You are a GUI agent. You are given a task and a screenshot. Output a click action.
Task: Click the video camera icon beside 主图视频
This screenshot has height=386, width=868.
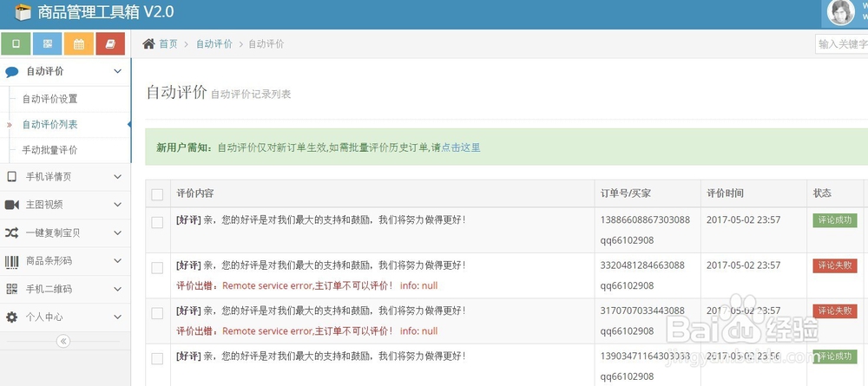tap(11, 206)
